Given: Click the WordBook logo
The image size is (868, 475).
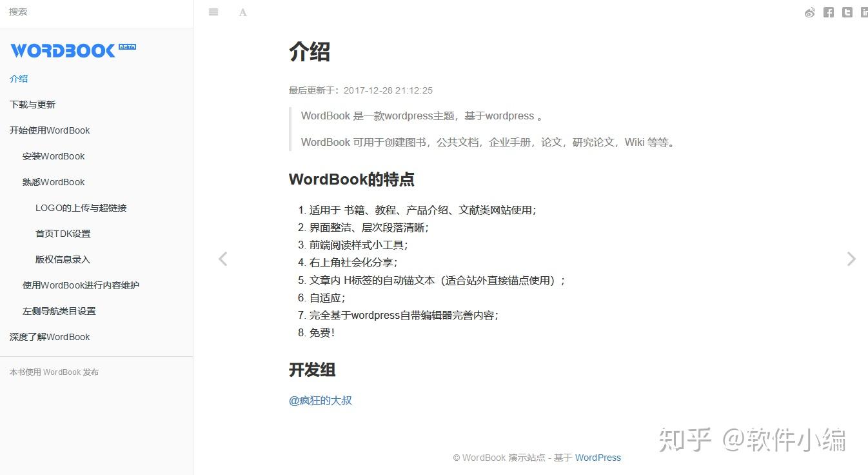Looking at the screenshot, I should point(73,50).
